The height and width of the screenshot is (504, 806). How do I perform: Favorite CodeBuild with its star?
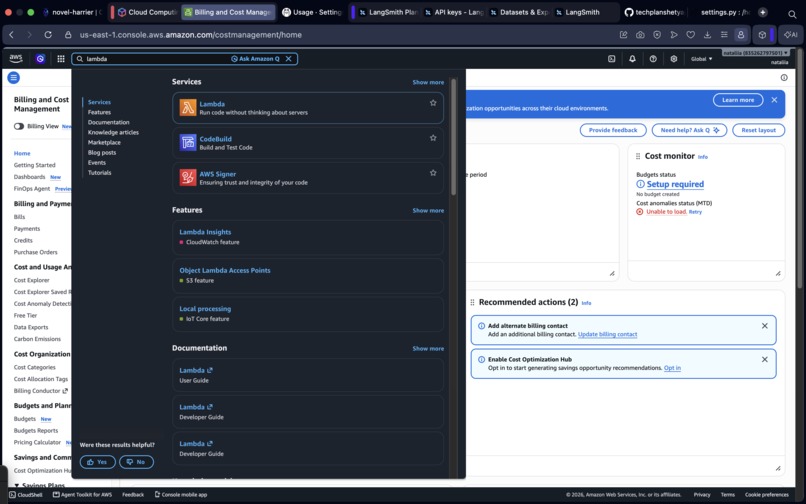coord(433,138)
